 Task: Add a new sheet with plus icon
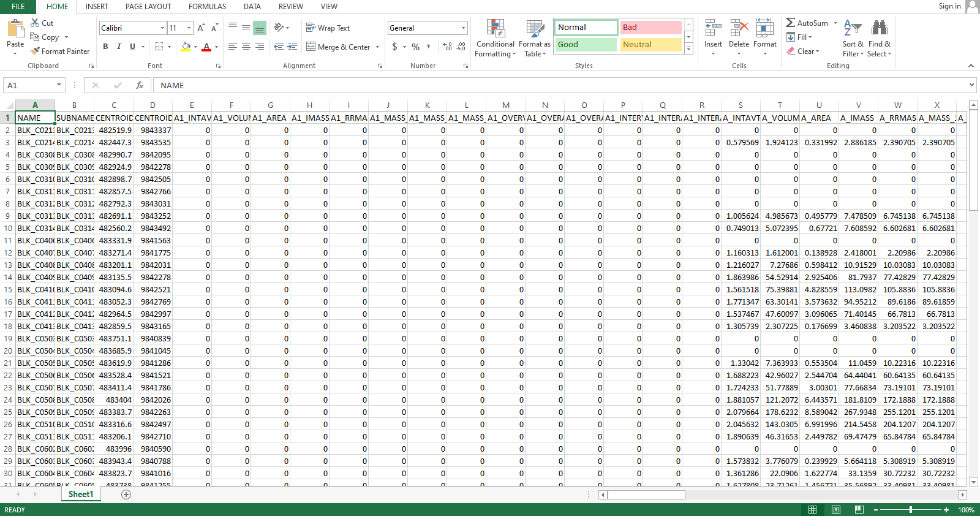(x=126, y=495)
